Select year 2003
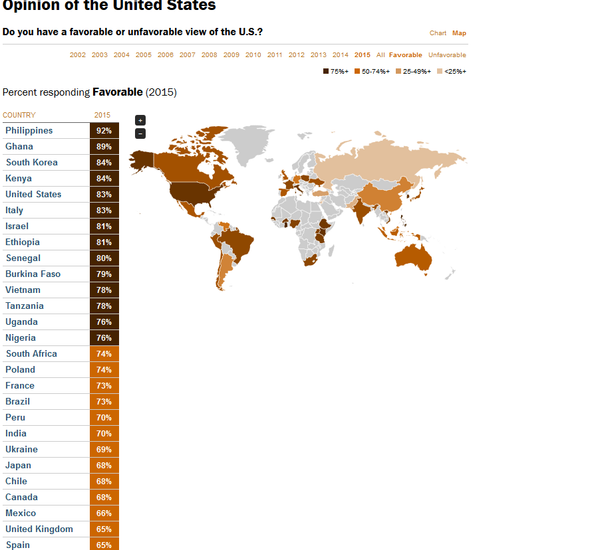This screenshot has height=550, width=600. 99,55
